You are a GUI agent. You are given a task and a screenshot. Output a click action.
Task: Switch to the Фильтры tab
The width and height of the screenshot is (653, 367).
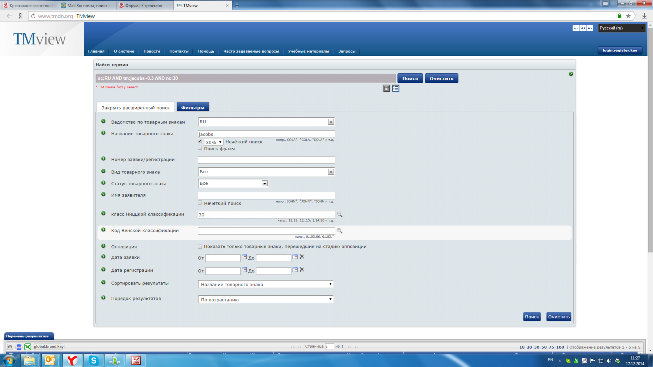tap(193, 107)
